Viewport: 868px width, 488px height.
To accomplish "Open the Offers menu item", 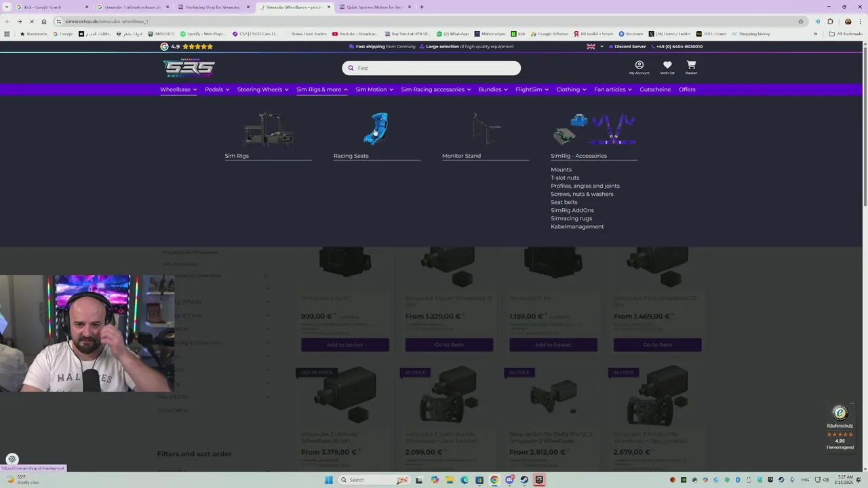I will [687, 89].
